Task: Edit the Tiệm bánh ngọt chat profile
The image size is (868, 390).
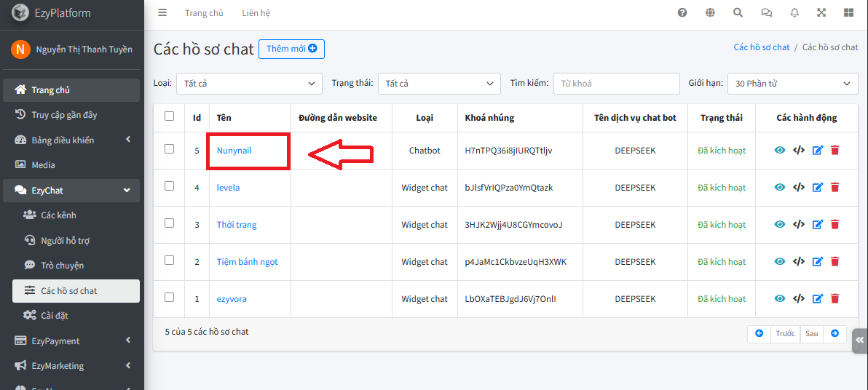Action: pyautogui.click(x=818, y=262)
